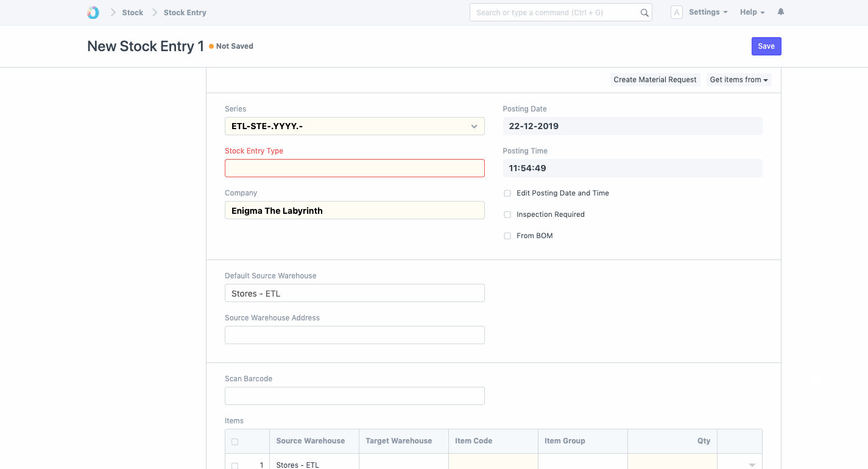Click the Company field

[355, 210]
